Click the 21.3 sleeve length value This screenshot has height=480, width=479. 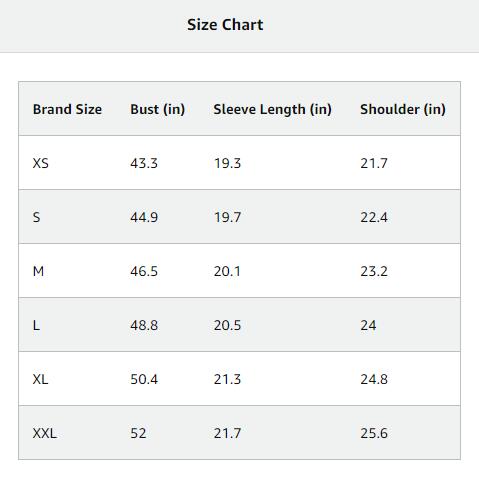click(227, 379)
